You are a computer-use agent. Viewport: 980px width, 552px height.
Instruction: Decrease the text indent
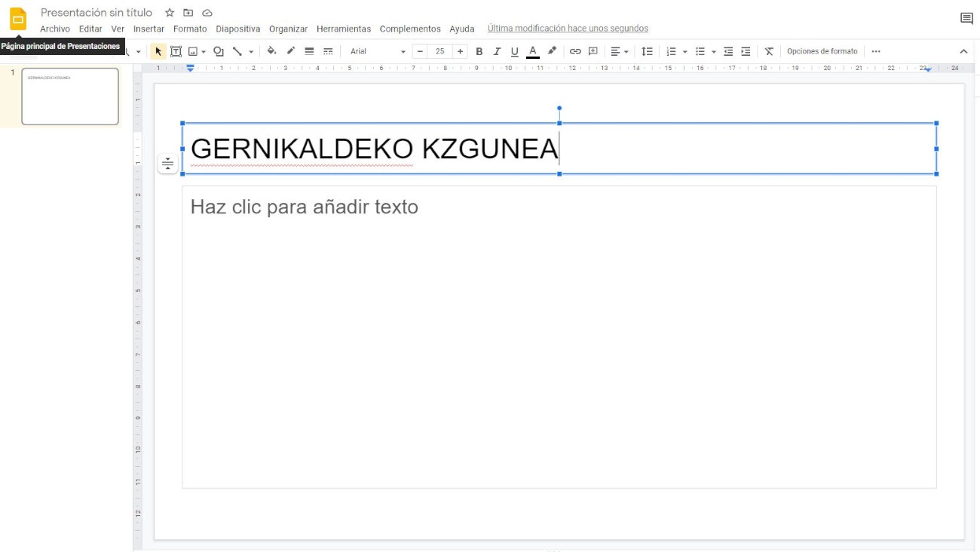pyautogui.click(x=728, y=51)
